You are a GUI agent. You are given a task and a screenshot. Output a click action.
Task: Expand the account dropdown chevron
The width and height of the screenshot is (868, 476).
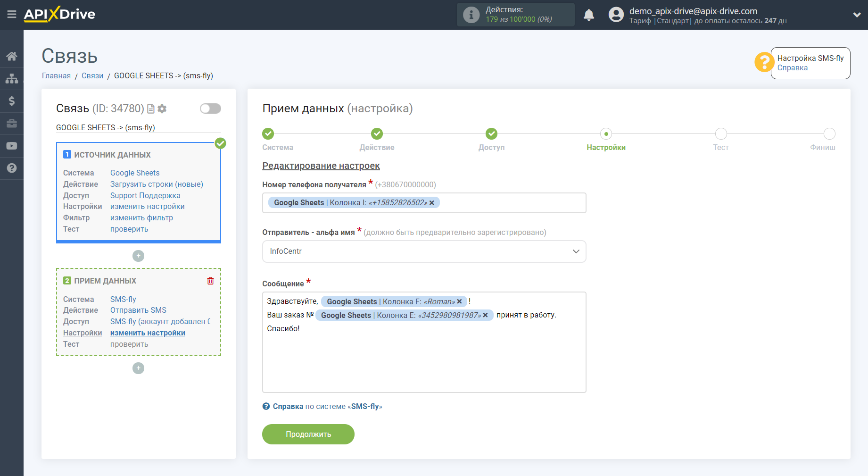pos(857,15)
